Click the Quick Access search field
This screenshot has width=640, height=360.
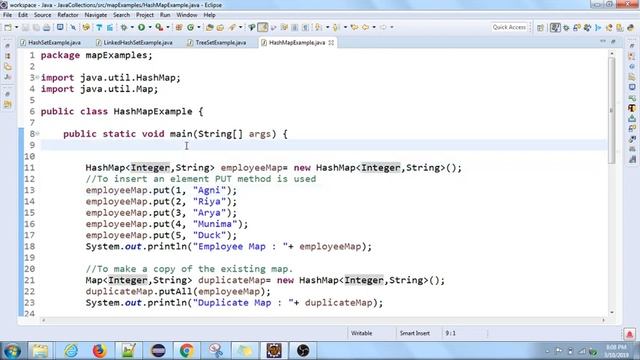click(509, 27)
